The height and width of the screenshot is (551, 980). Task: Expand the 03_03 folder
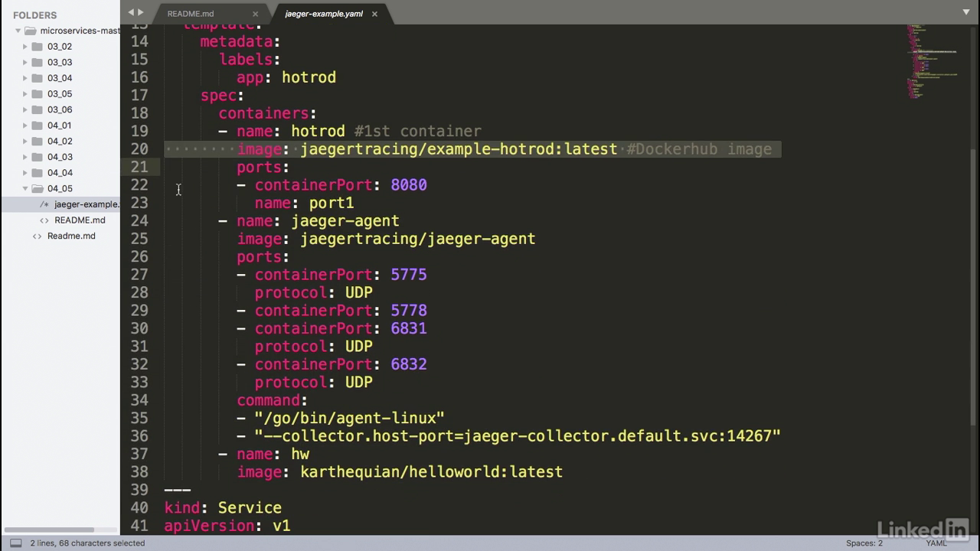24,62
